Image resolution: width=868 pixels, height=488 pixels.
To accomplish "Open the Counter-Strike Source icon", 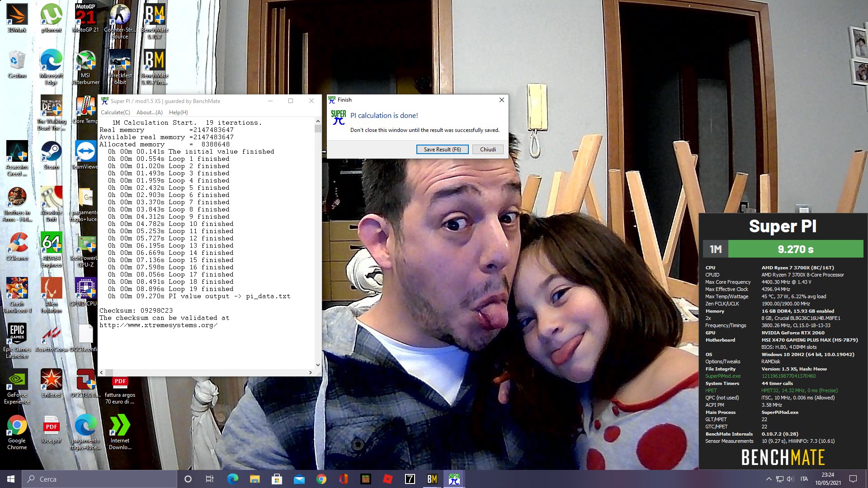I will click(120, 21).
